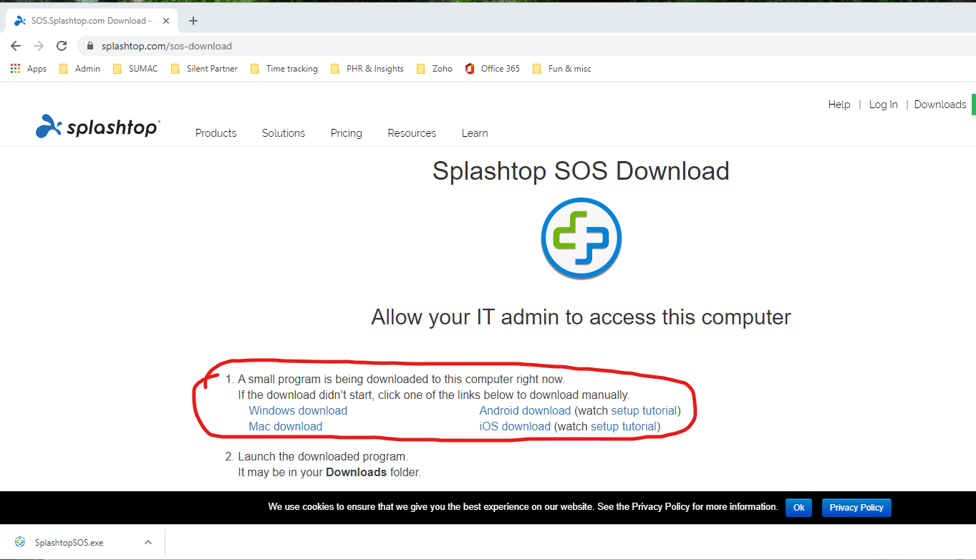Open the Android setup tutorial link
The image size is (976, 560).
pos(644,410)
